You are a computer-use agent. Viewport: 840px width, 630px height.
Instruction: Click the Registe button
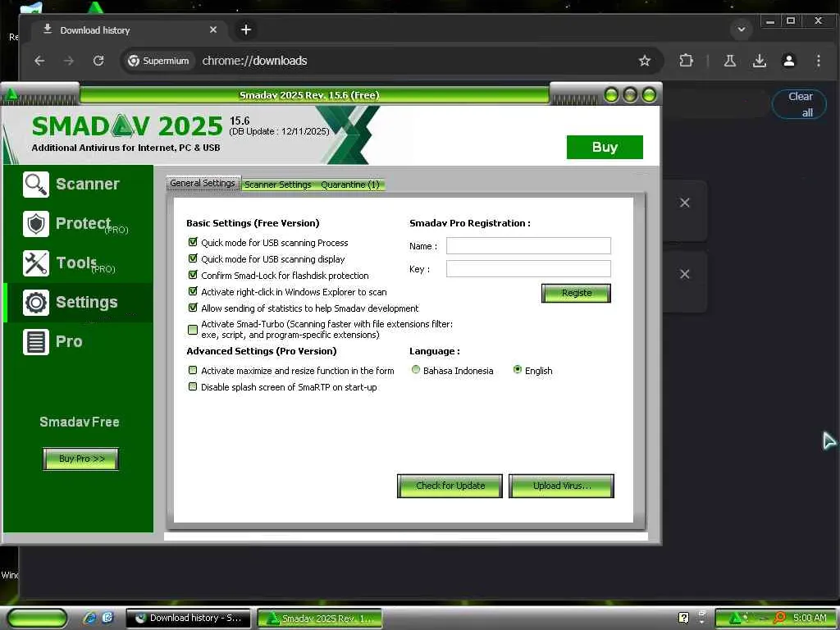577,293
